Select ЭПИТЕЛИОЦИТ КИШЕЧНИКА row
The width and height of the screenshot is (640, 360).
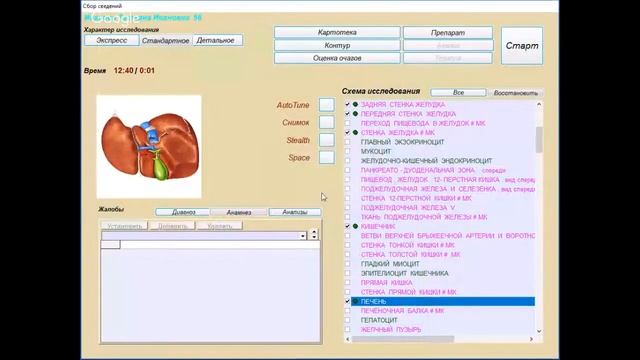pos(404,273)
